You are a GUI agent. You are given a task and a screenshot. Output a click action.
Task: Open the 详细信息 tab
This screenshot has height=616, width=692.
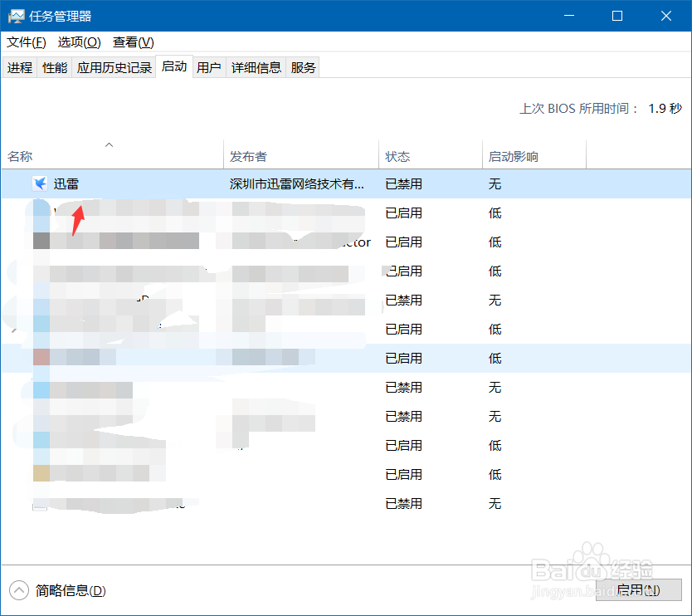pos(256,67)
